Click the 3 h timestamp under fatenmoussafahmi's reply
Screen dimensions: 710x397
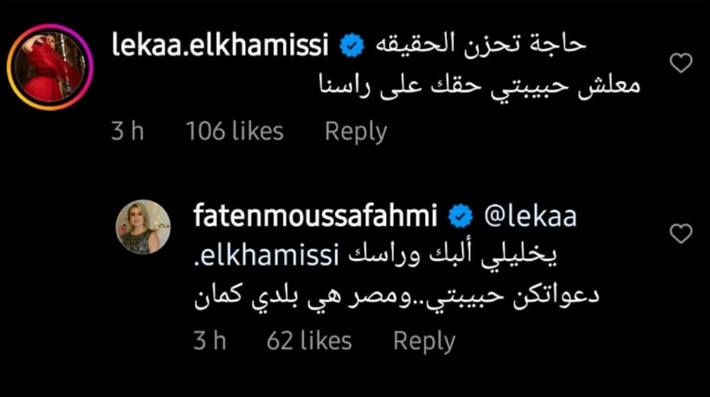click(x=210, y=341)
